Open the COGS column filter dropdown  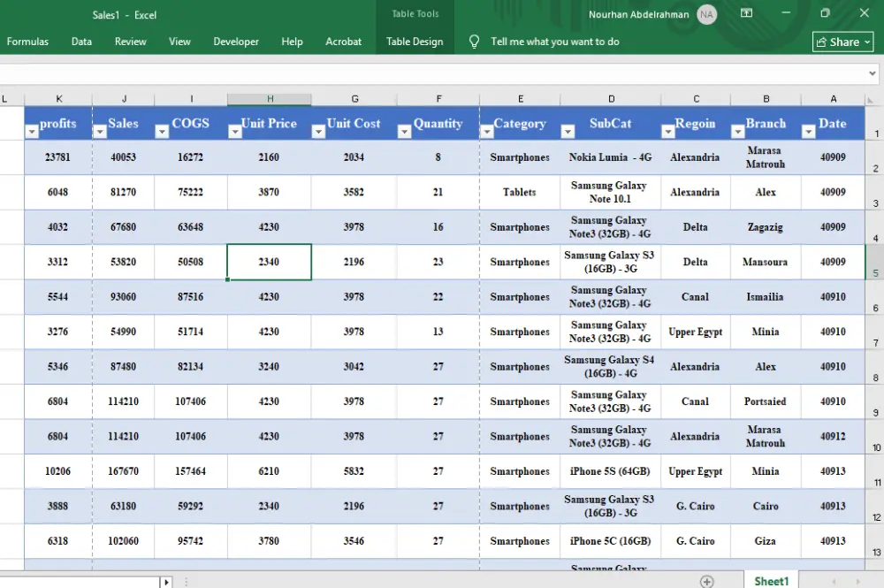coord(162,132)
